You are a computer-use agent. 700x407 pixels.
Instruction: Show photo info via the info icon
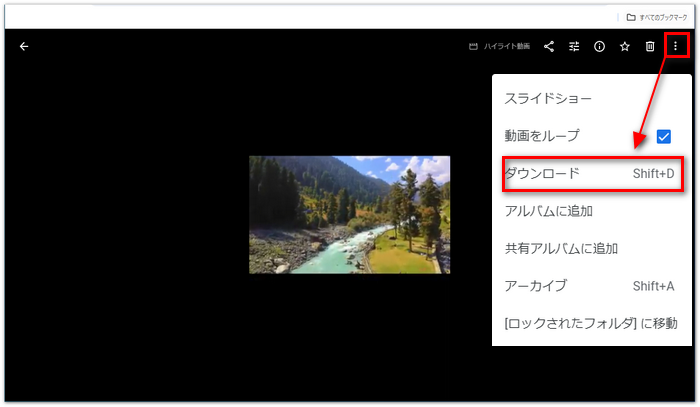(x=599, y=46)
